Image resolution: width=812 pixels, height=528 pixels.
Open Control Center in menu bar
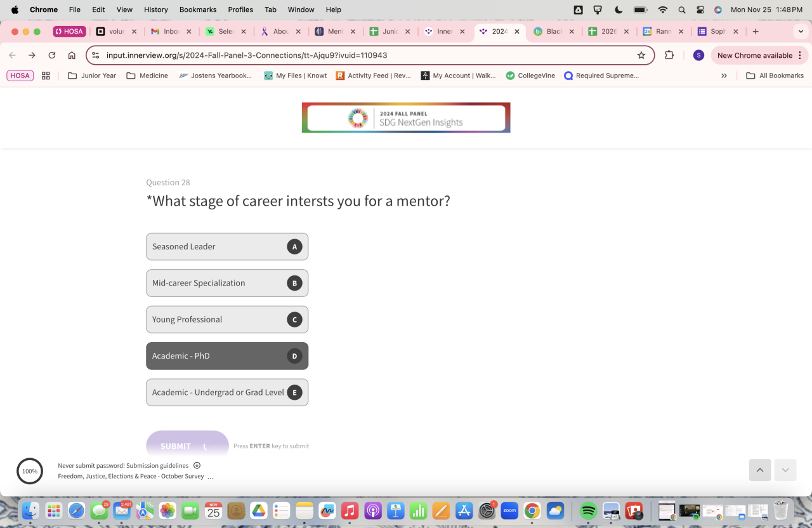click(700, 10)
